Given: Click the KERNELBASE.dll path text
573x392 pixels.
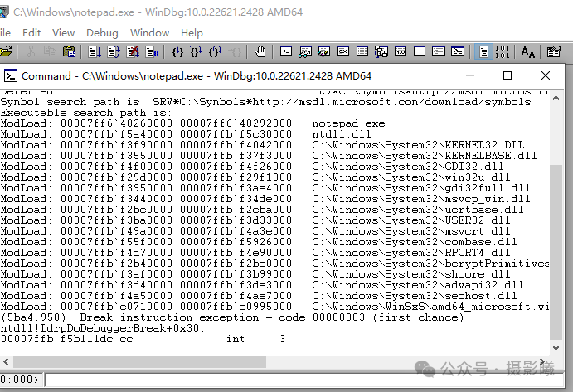Looking at the screenshot, I should 425,156.
